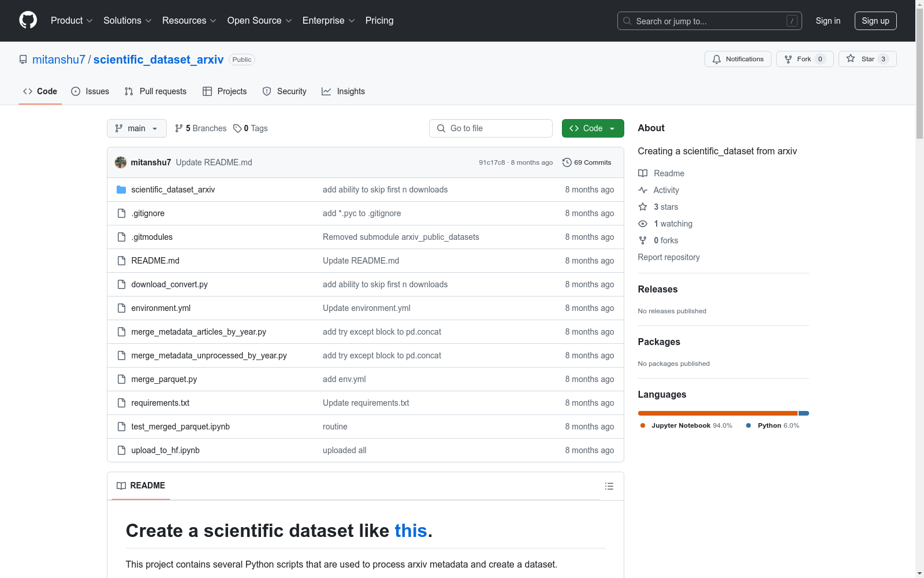Image resolution: width=924 pixels, height=578 pixels.
Task: Click the star icon on Star button
Action: coord(851,58)
